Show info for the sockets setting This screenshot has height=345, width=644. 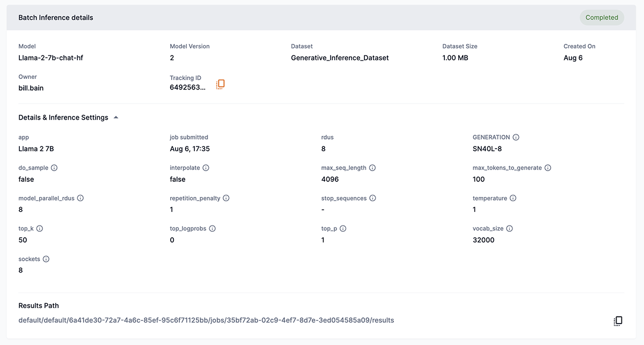[46, 259]
